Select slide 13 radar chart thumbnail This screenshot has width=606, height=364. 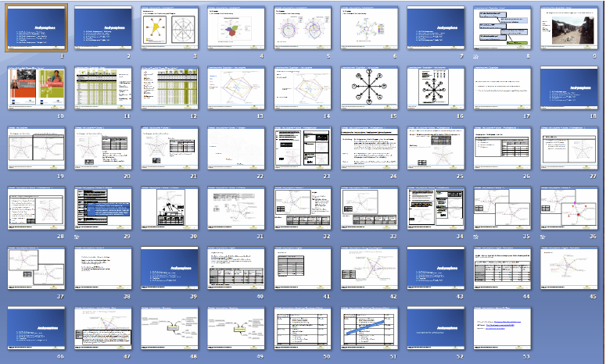(x=236, y=88)
